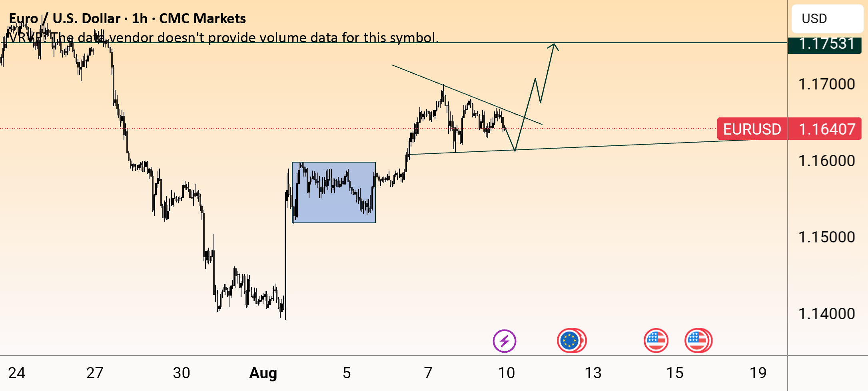Viewport: 868px width, 391px height.
Task: Select the descending trendline
Action: pyautogui.click(x=467, y=95)
